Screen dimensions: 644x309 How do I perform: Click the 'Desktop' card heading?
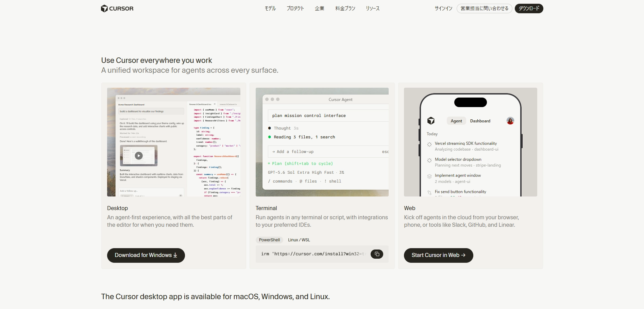[117, 208]
